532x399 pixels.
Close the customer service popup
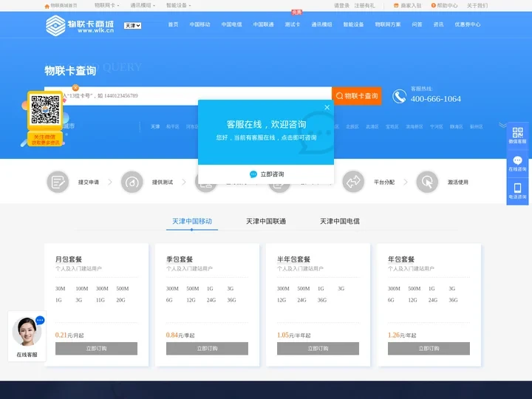point(327,107)
